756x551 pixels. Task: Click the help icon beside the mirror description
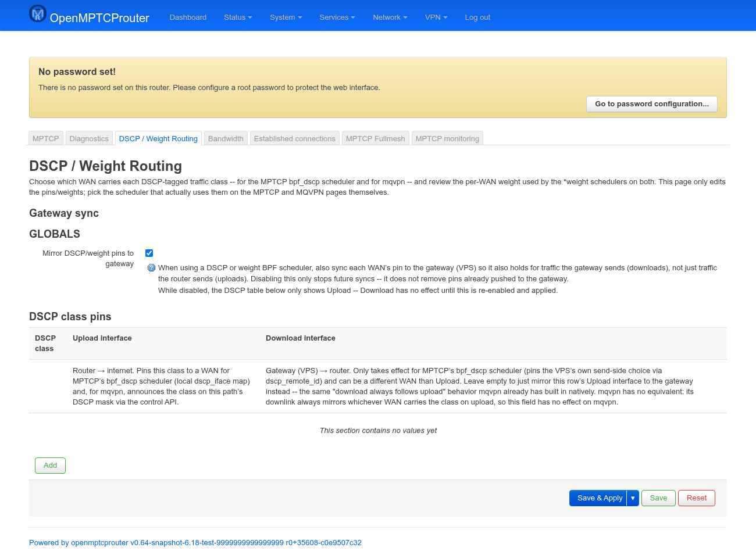pyautogui.click(x=152, y=268)
